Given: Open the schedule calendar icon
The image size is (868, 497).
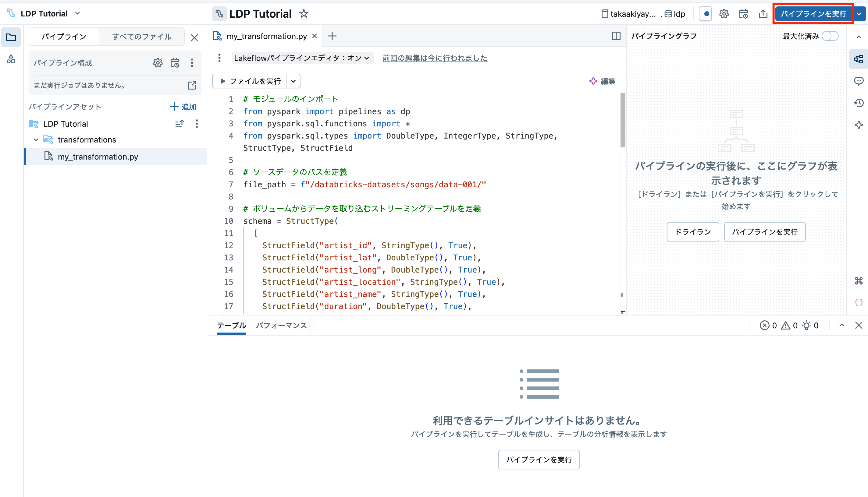Looking at the screenshot, I should pos(743,14).
